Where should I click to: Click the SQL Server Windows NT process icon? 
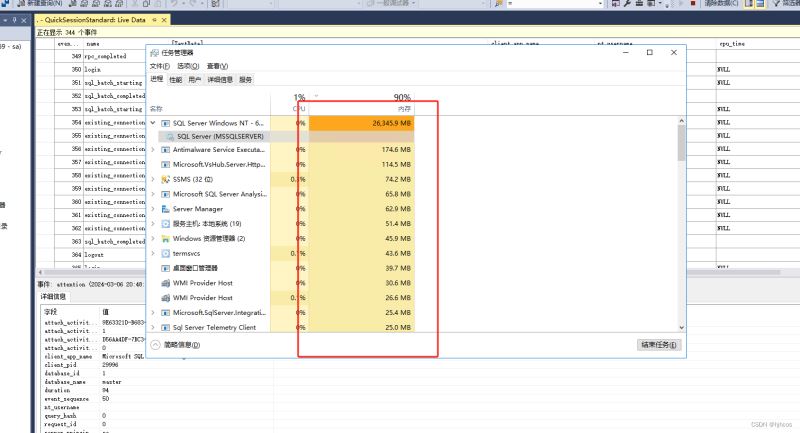coord(165,123)
